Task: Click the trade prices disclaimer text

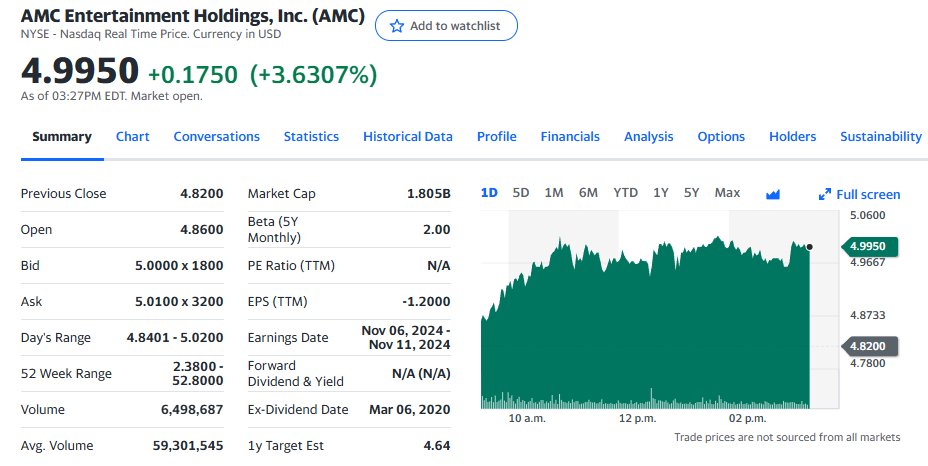Action: pyautogui.click(x=787, y=438)
